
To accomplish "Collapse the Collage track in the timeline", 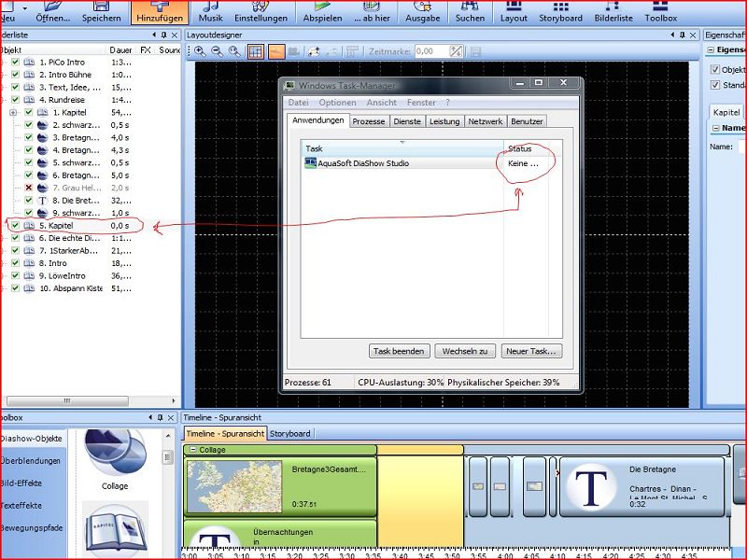I will point(192,450).
